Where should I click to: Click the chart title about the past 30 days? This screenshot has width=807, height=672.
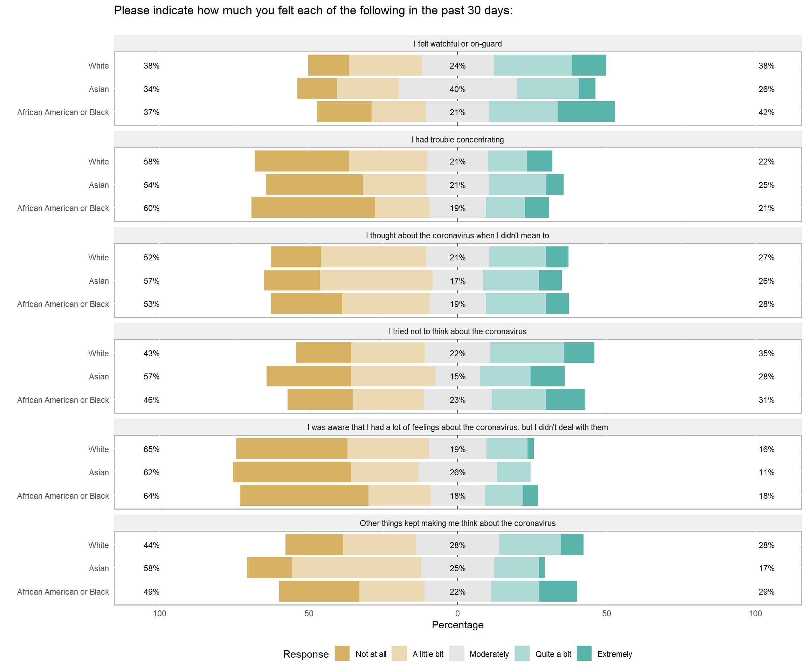click(x=313, y=10)
